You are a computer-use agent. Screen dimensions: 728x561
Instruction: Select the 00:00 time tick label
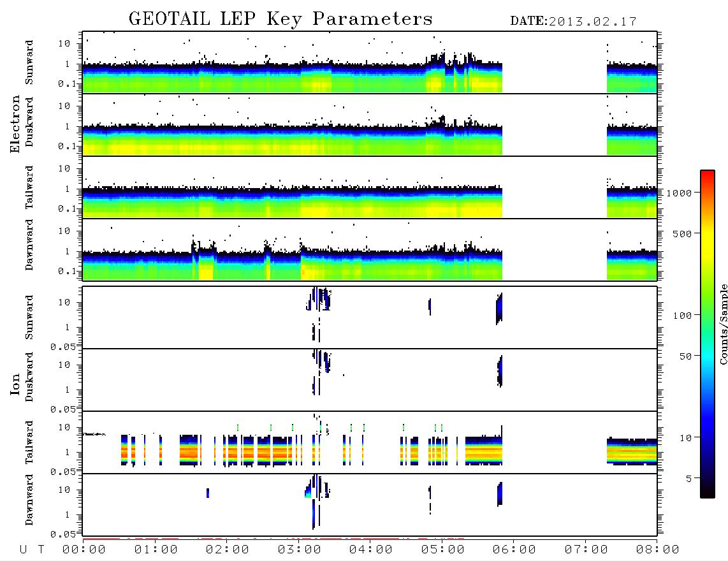coord(84,550)
